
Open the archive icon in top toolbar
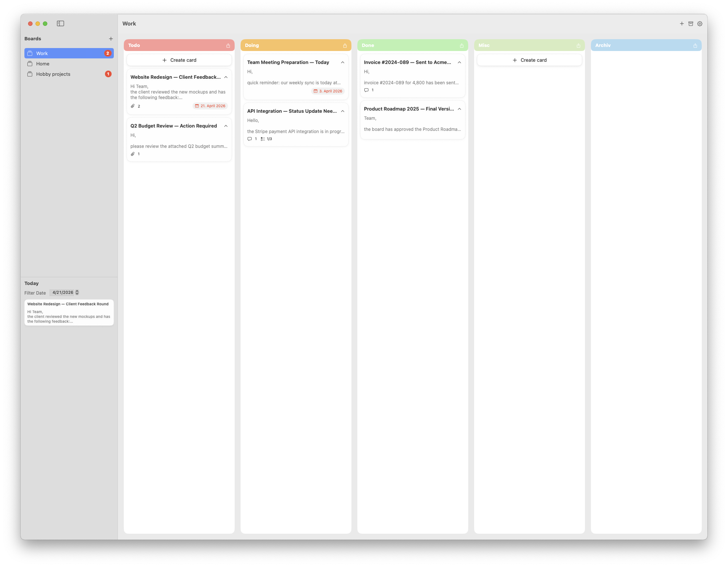click(691, 24)
